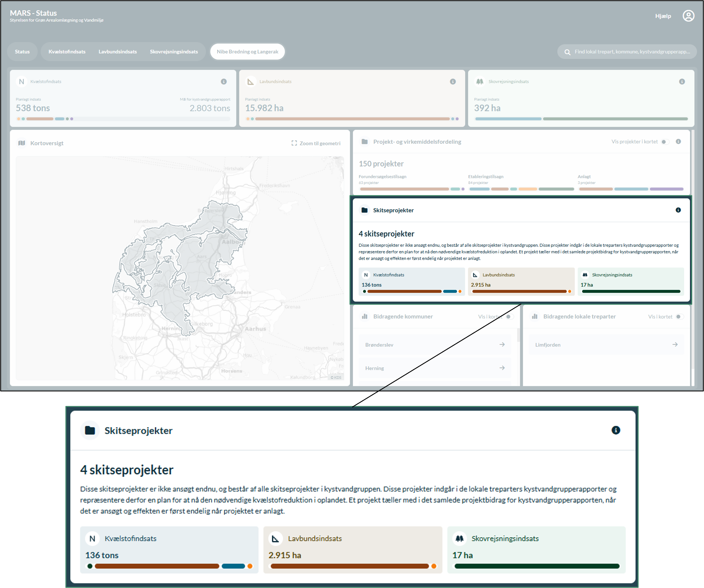Open the Skovrejsningsindsats tab
The image size is (704, 588).
point(174,52)
